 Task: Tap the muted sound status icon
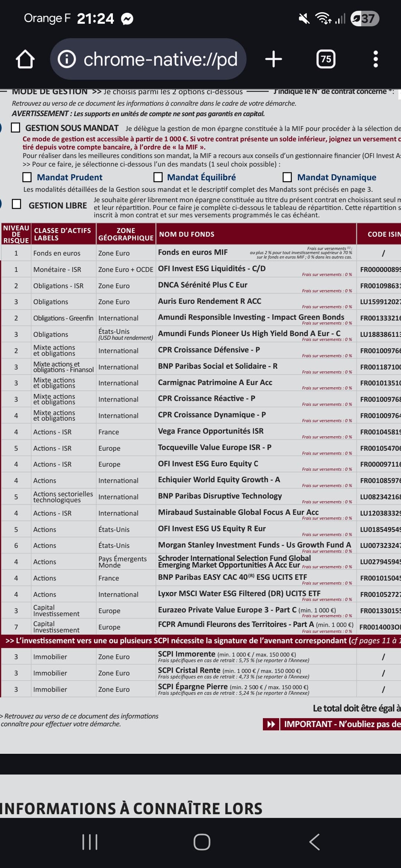tap(304, 19)
